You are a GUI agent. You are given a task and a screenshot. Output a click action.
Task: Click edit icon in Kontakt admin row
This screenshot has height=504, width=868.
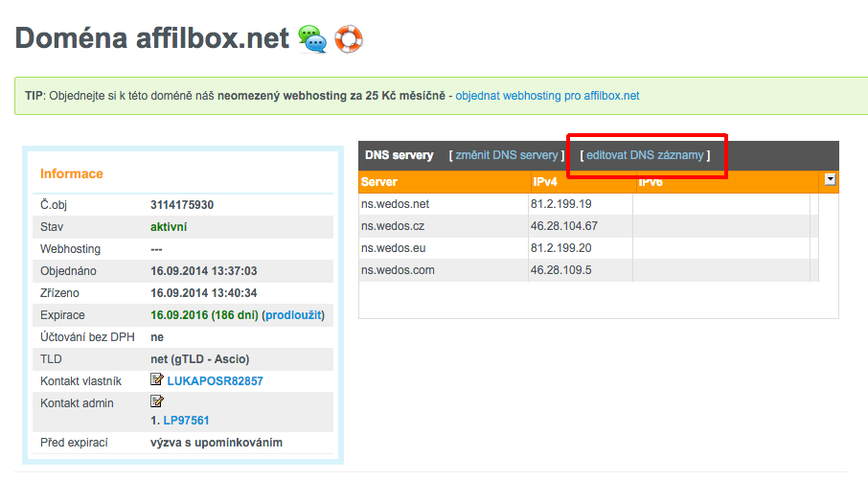click(157, 401)
